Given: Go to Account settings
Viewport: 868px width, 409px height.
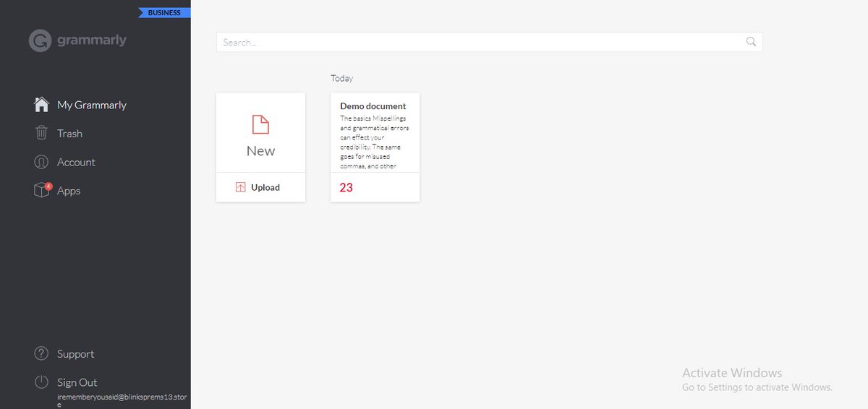Looking at the screenshot, I should point(76,162).
